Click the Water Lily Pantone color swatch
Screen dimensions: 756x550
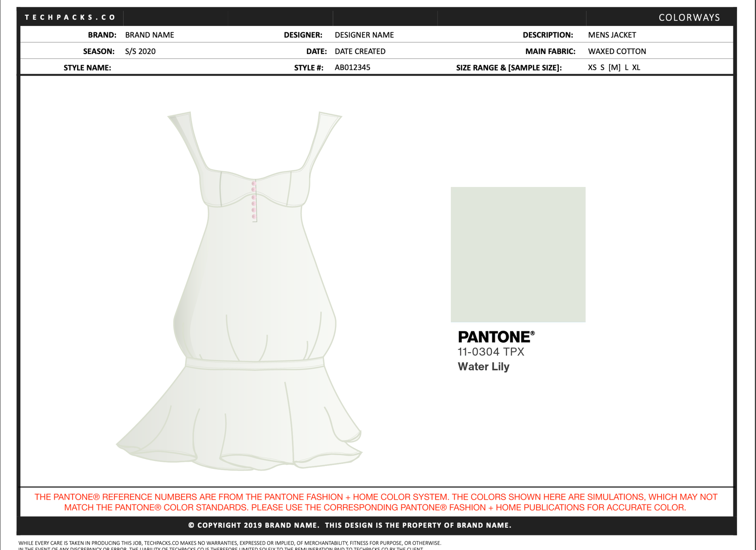coord(518,254)
